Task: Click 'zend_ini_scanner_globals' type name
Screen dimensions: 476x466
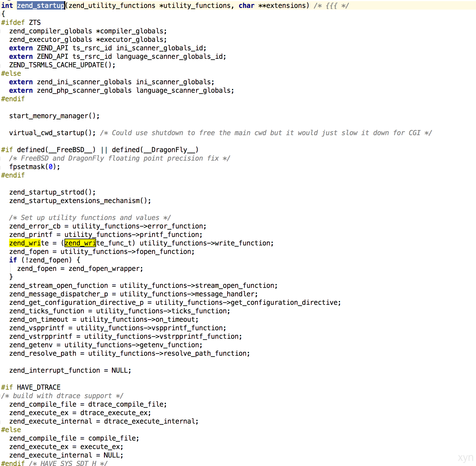Action: click(x=84, y=82)
